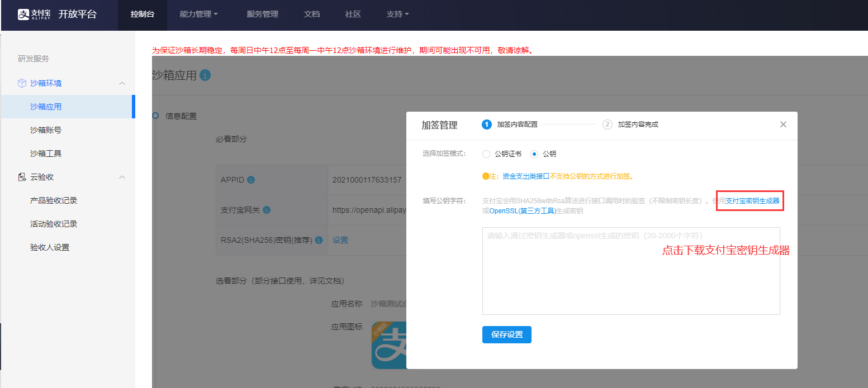Open the 文档 menu item
This screenshot has width=868, height=388.
tap(312, 14)
